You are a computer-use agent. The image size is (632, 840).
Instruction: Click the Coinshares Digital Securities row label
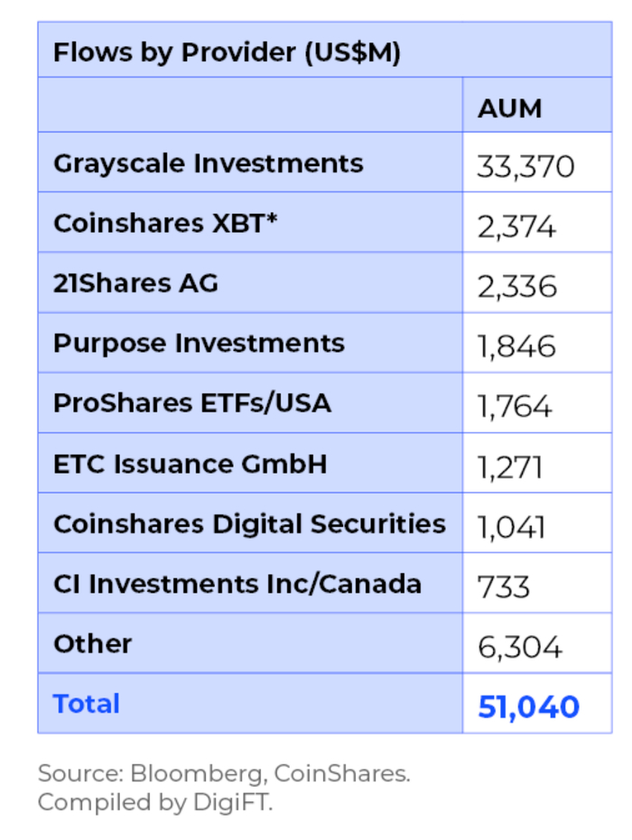249,523
